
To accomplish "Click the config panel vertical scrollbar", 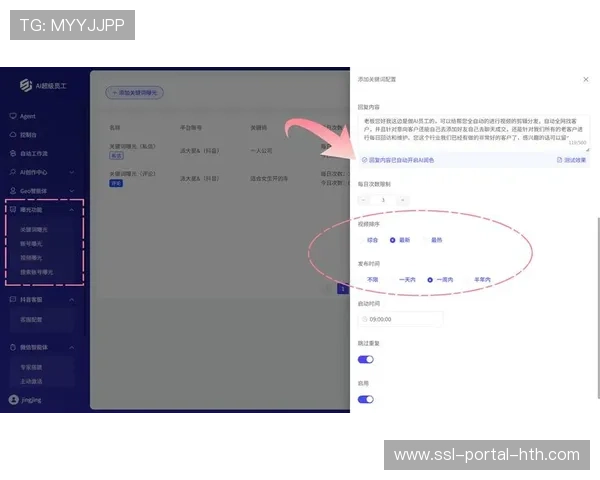I will point(598,308).
